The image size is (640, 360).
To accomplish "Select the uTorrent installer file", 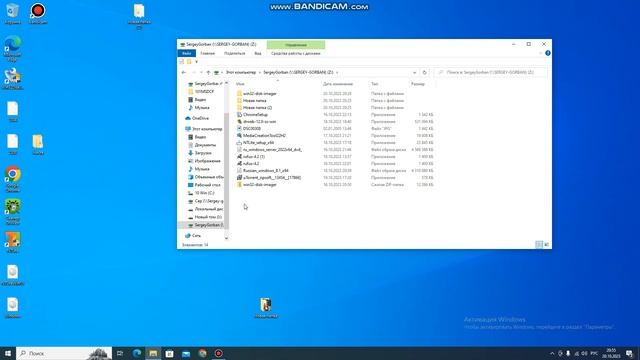I will [272, 178].
